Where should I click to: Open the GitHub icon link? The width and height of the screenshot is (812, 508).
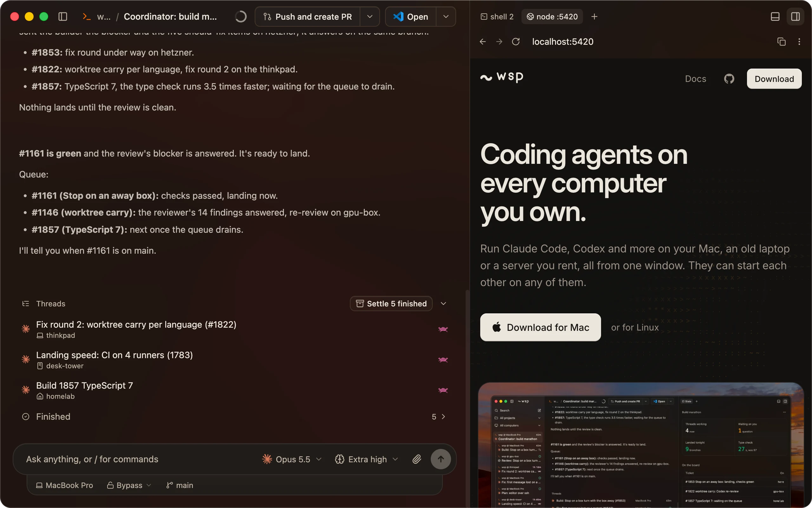click(x=729, y=79)
